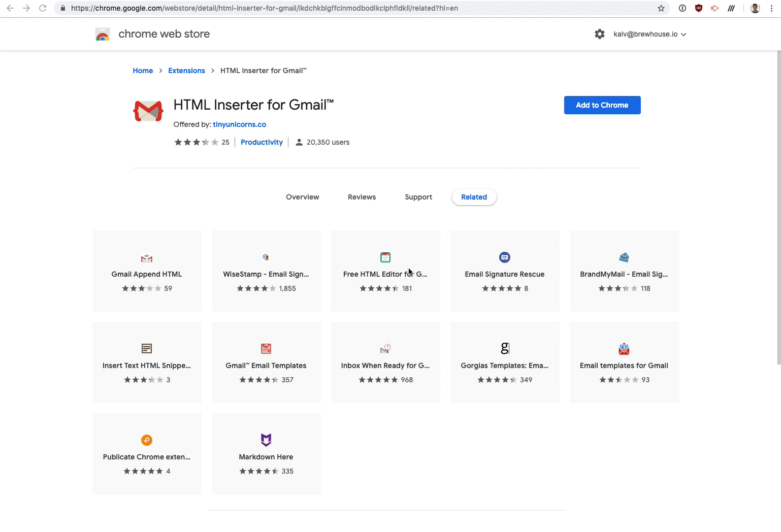Open the red shield extension icon
The width and height of the screenshot is (781, 532).
click(x=699, y=8)
